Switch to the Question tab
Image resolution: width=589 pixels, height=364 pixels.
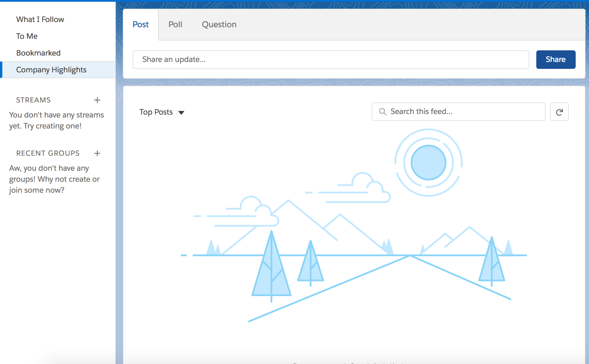[219, 24]
